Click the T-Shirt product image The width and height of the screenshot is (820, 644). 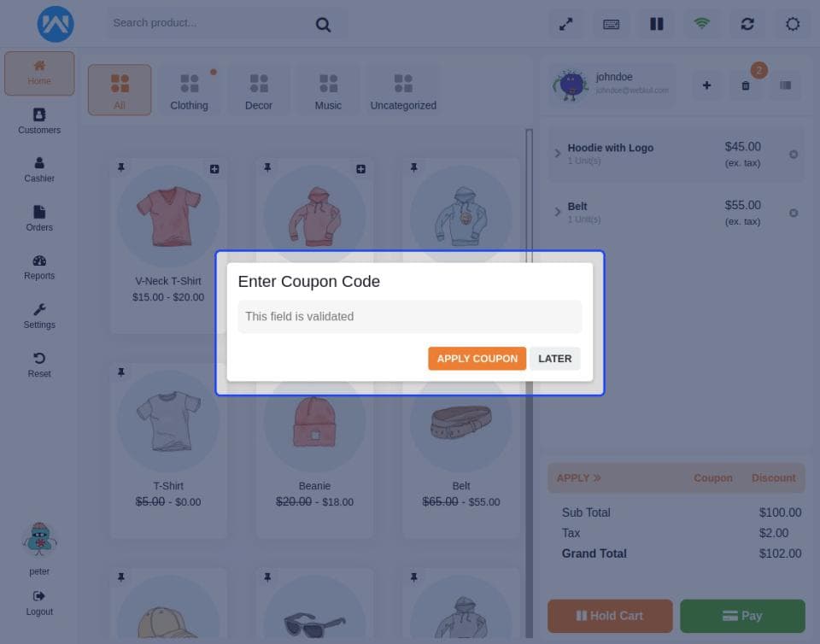168,421
